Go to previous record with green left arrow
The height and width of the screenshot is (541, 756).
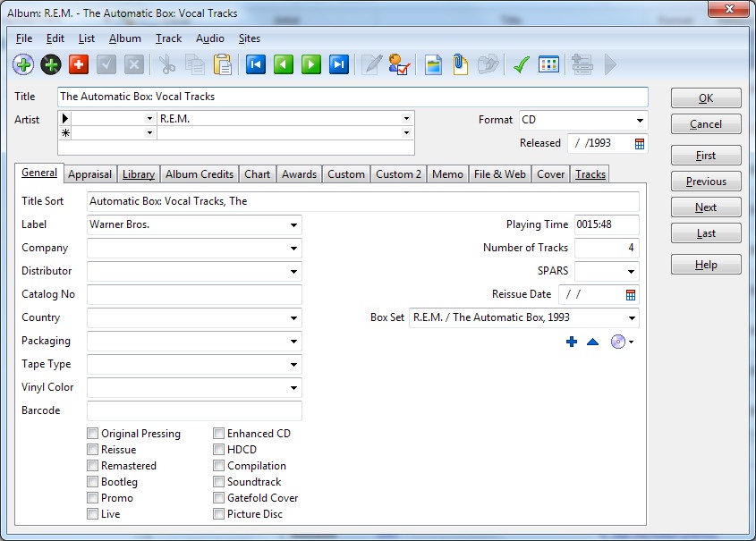coord(284,64)
